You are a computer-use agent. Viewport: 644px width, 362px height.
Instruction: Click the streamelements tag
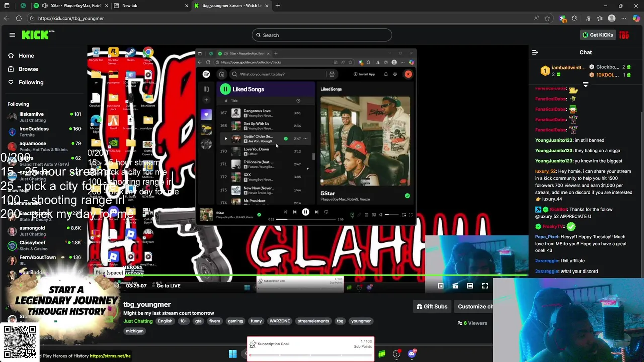click(313, 321)
